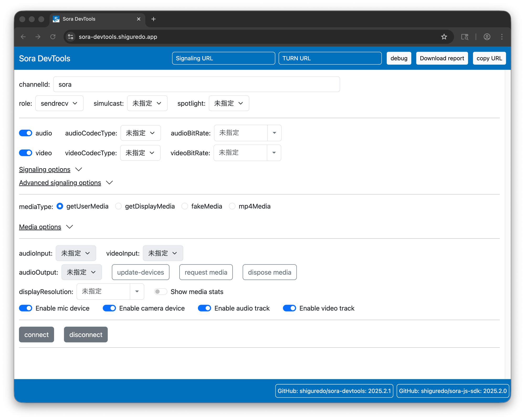Open the site information icon in address bar

[x=71, y=37]
